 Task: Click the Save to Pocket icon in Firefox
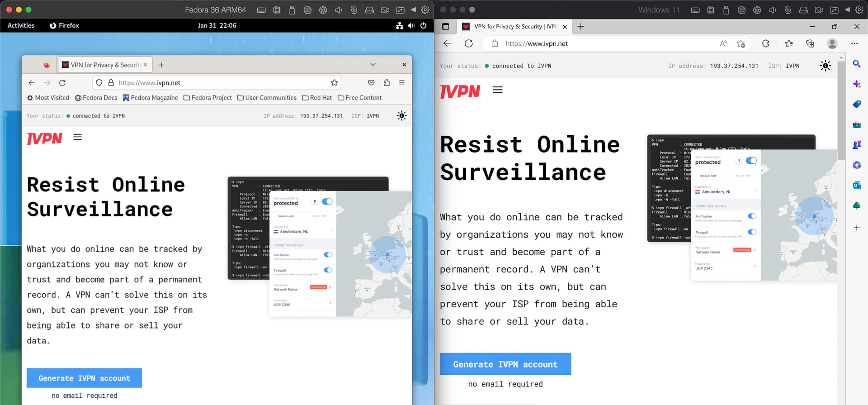(x=371, y=83)
